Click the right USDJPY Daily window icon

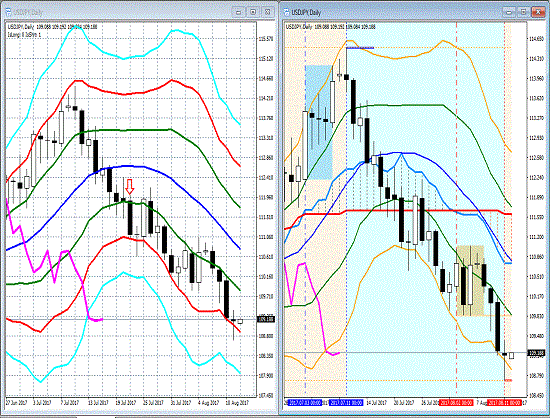click(287, 12)
